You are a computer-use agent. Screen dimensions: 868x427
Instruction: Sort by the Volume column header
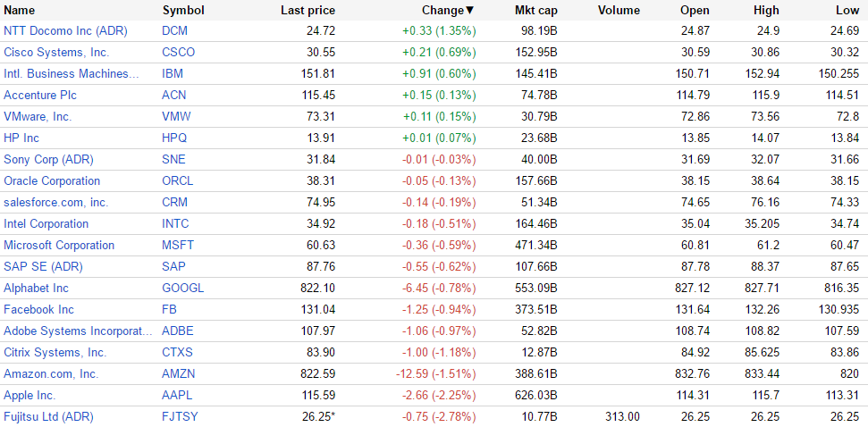[x=619, y=11]
